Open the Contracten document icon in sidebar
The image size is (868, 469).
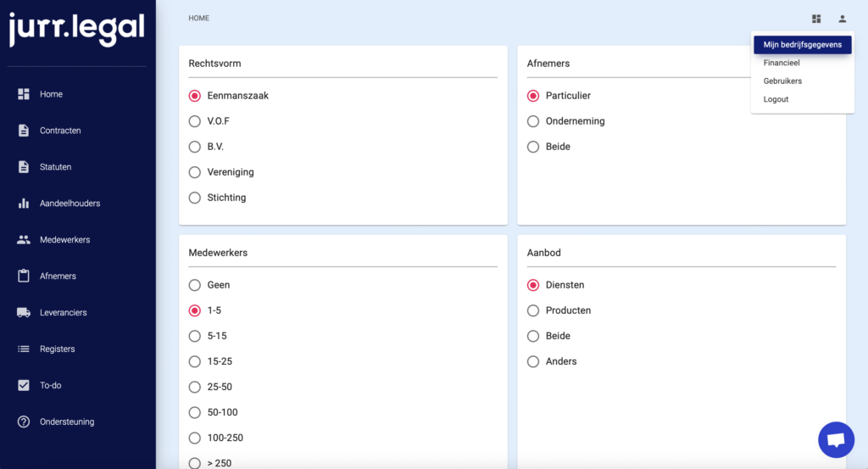pos(23,130)
